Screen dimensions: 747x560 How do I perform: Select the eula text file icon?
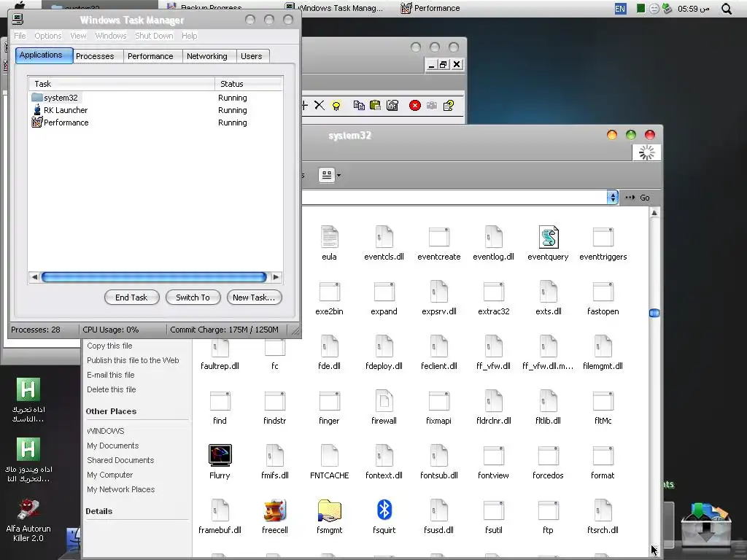click(329, 237)
